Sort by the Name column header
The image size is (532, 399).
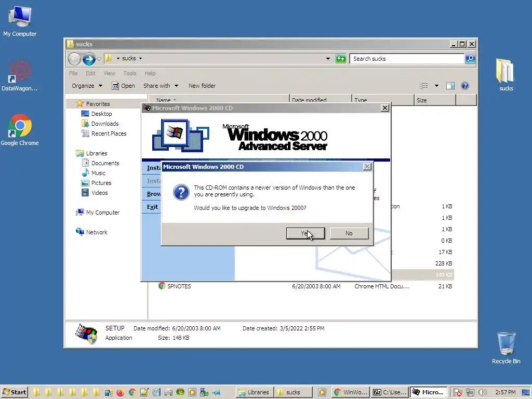coord(220,100)
